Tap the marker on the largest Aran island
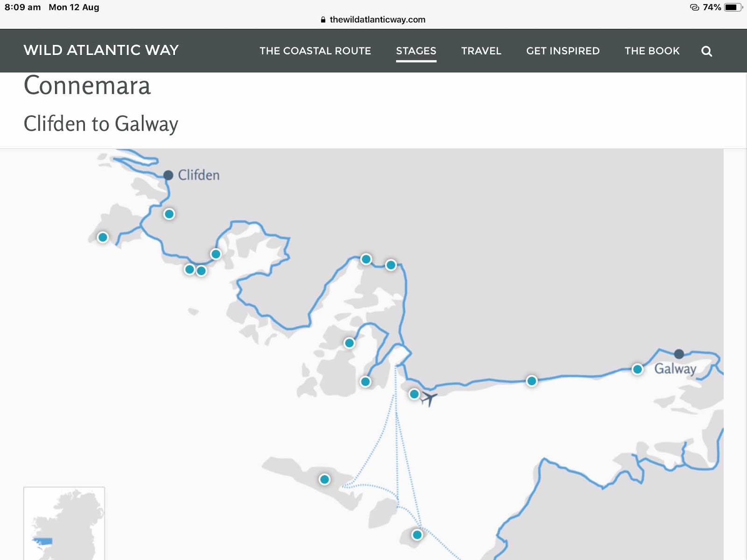Screen dimensions: 747x560 [x=324, y=479]
